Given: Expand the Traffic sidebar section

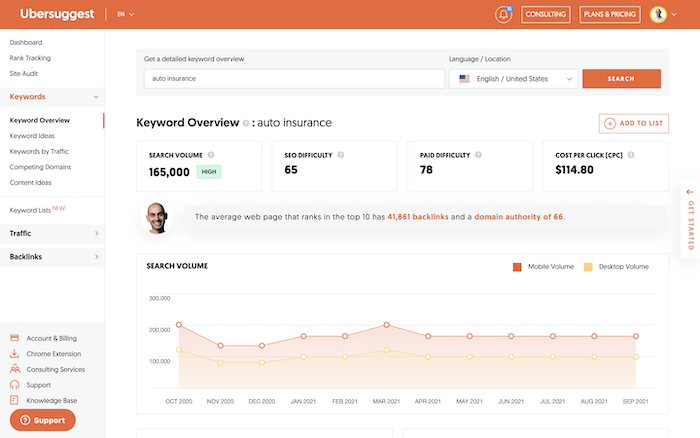Looking at the screenshot, I should [52, 234].
